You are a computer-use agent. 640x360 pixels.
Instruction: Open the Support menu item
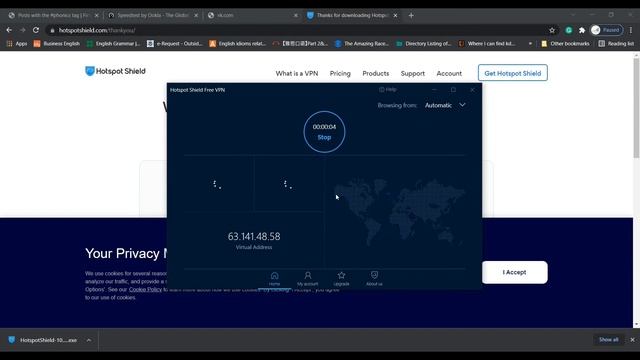point(413,73)
